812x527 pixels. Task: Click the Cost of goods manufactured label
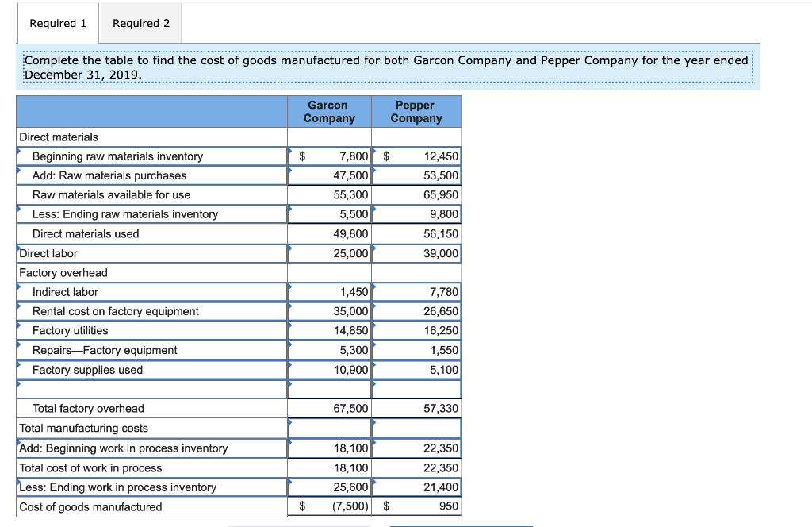(90, 507)
